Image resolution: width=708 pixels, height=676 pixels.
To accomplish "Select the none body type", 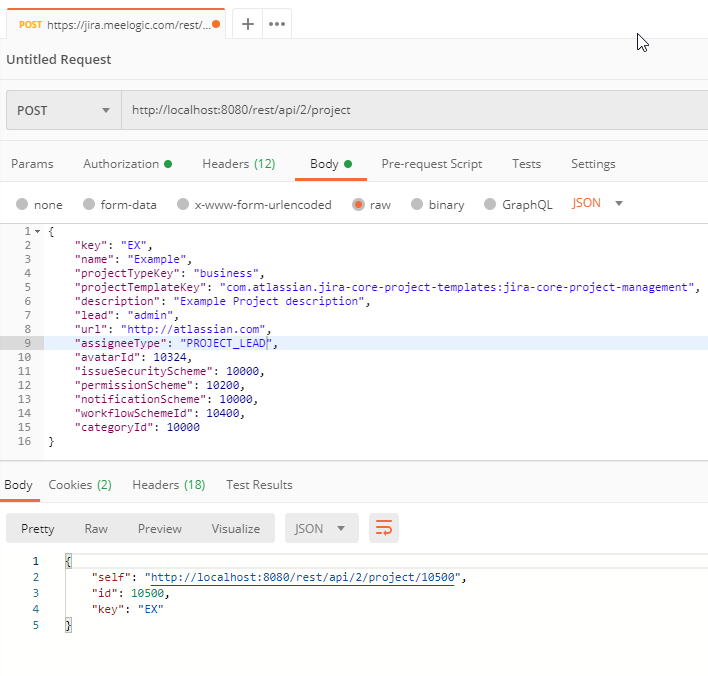I will tap(22, 204).
